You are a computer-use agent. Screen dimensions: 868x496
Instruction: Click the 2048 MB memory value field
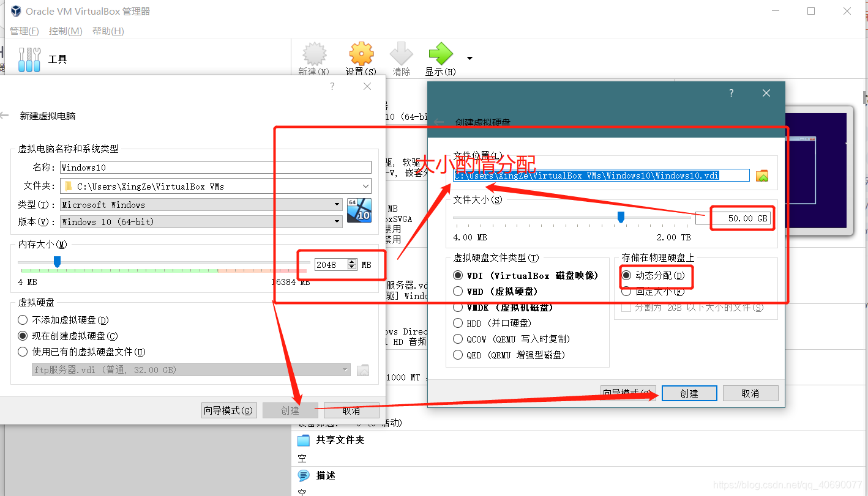pyautogui.click(x=331, y=265)
